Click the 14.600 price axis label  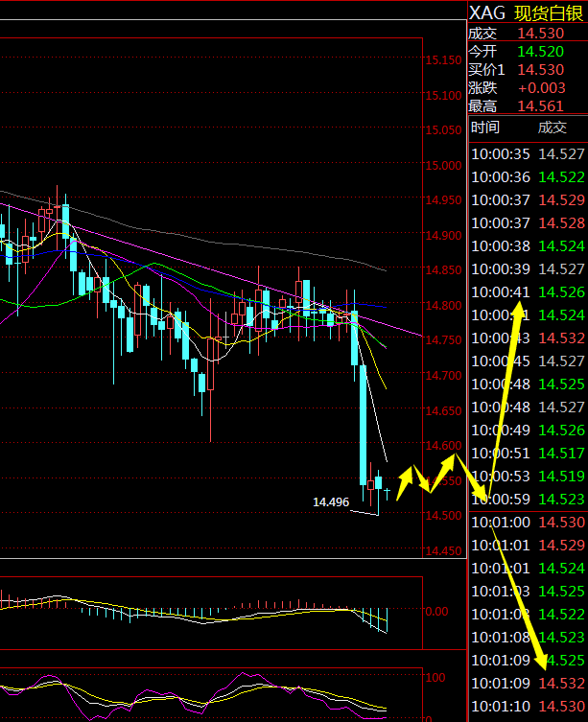click(x=443, y=445)
